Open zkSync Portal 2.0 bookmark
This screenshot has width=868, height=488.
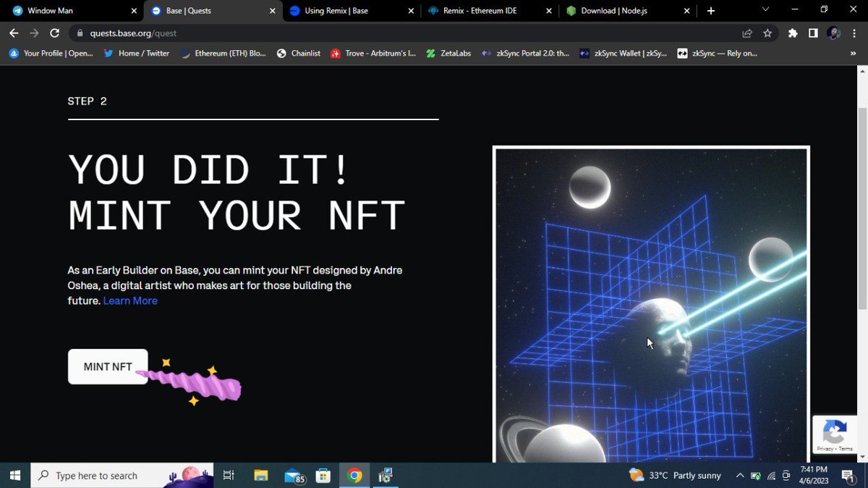point(526,53)
